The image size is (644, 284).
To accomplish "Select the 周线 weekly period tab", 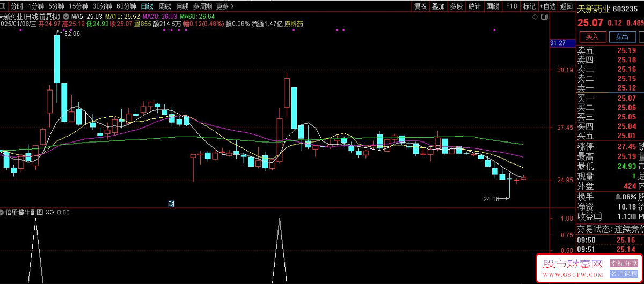I will click(x=165, y=6).
